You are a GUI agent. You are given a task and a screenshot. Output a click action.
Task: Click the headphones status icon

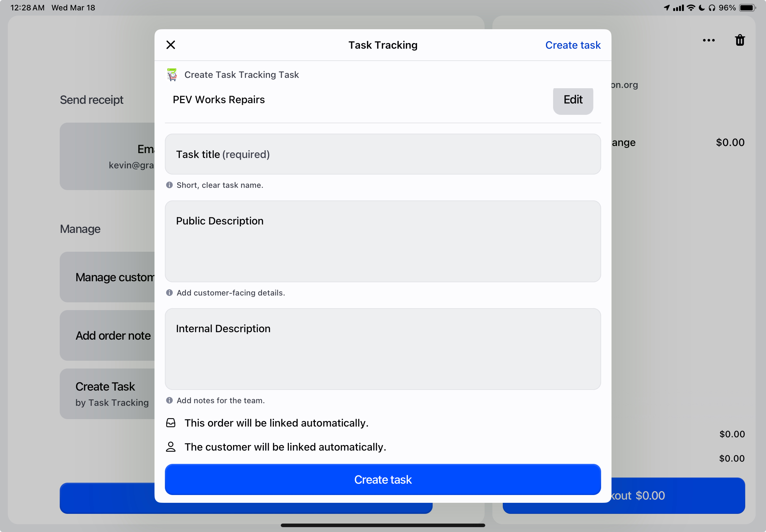click(712, 8)
